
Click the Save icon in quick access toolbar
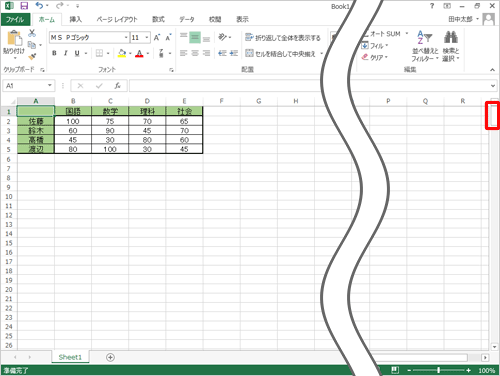coord(24,6)
